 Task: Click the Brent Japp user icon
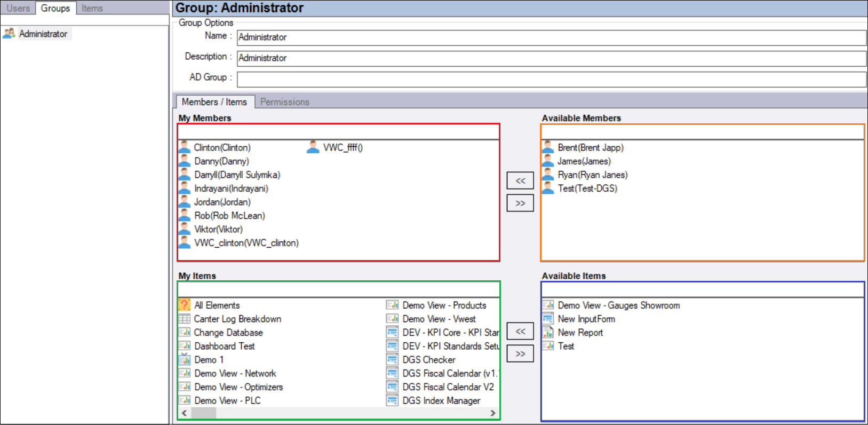pos(548,147)
